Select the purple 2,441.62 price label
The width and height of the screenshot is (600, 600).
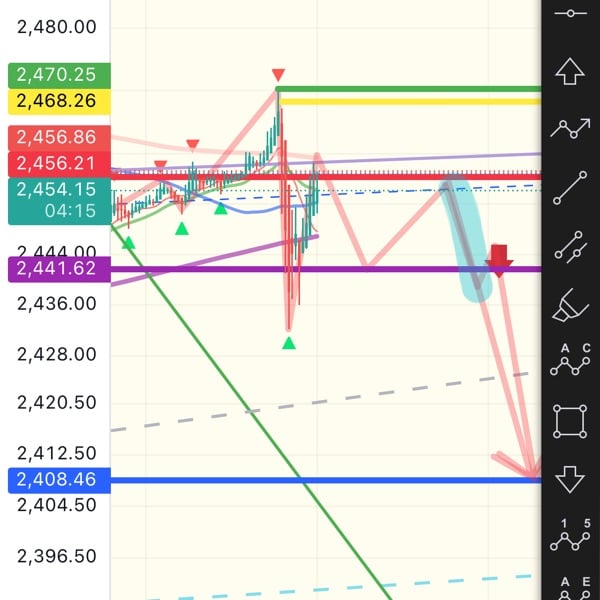[x=58, y=268]
